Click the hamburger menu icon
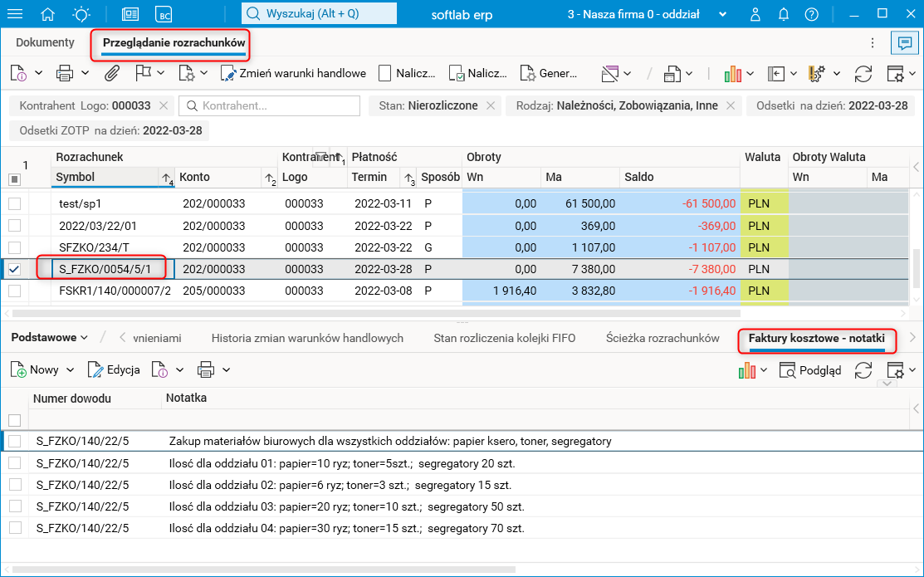The width and height of the screenshot is (924, 577). coord(15,14)
